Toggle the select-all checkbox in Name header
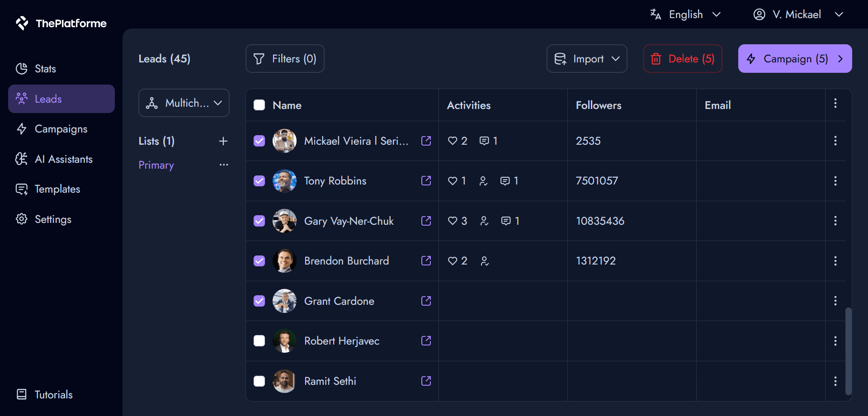 pyautogui.click(x=259, y=105)
